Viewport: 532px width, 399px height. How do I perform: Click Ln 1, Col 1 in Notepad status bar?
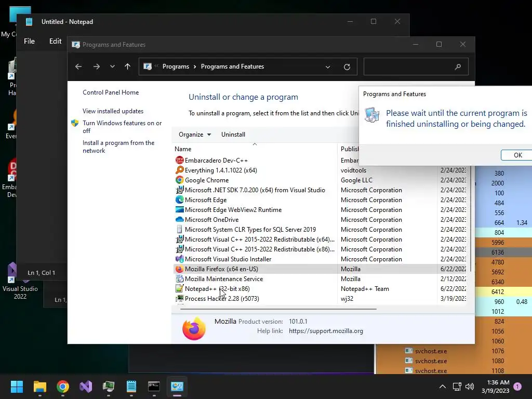pyautogui.click(x=41, y=272)
